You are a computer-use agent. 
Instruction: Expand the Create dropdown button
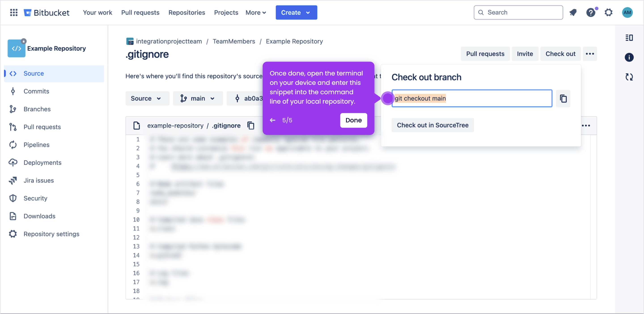pyautogui.click(x=296, y=13)
